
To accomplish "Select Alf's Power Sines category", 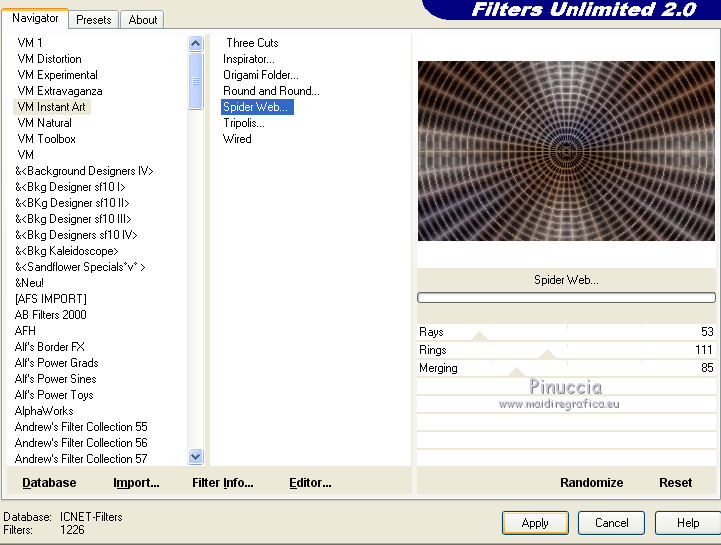I will pos(56,379).
